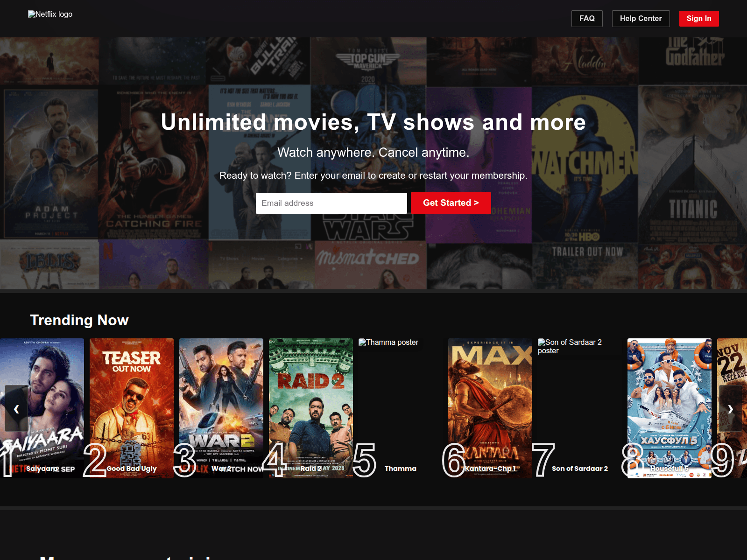Show previous trending titles with left arrow
The height and width of the screenshot is (560, 747).
tap(16, 408)
